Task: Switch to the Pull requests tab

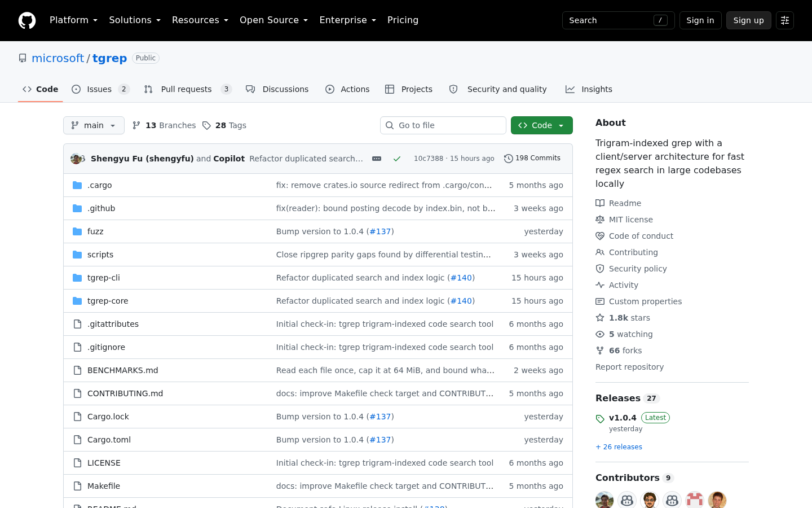Action: point(188,89)
